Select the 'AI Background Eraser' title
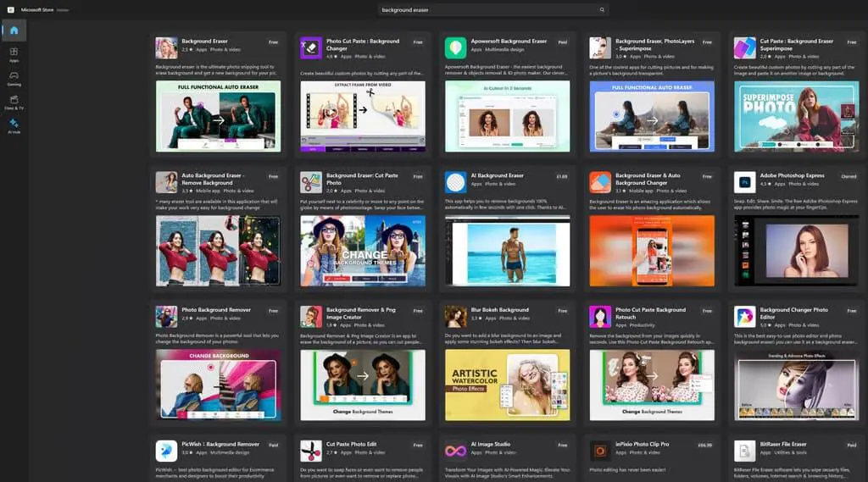868x482 pixels. pos(497,175)
